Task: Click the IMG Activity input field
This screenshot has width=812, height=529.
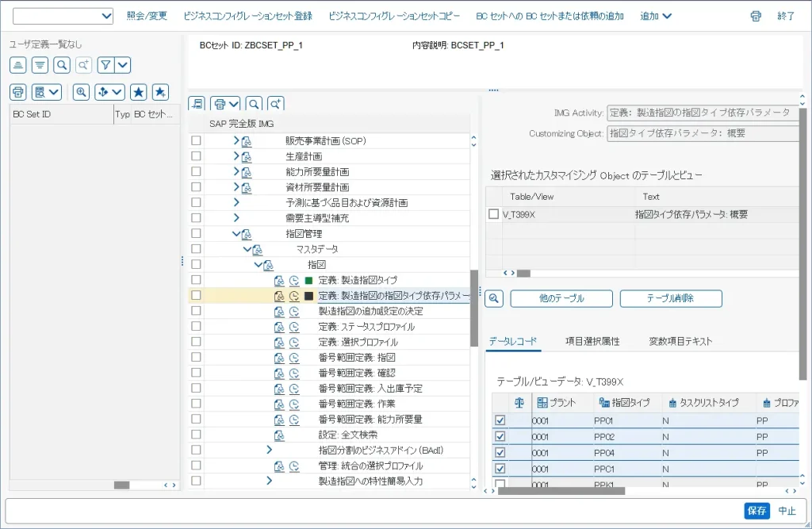Action: pyautogui.click(x=703, y=113)
